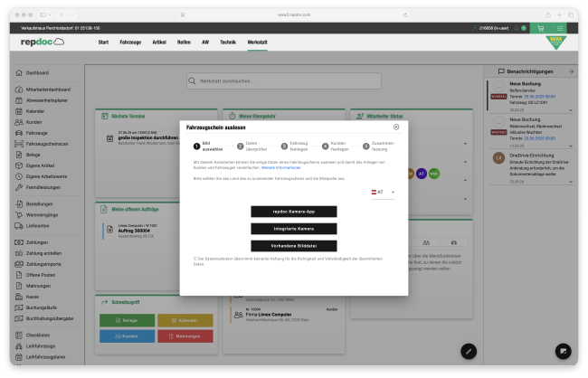588x378 pixels.
Task: Switch to the Fahrzeuge menu
Action: [130, 43]
